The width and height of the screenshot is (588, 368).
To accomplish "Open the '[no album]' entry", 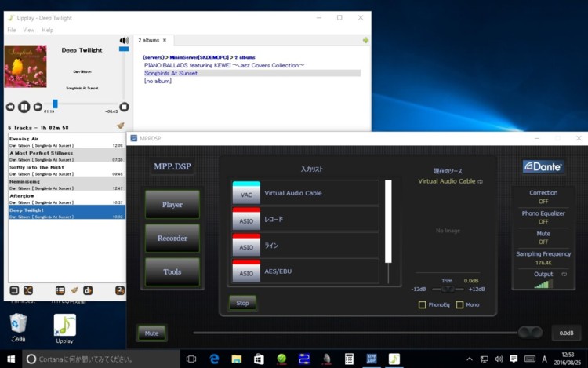I will [x=158, y=81].
